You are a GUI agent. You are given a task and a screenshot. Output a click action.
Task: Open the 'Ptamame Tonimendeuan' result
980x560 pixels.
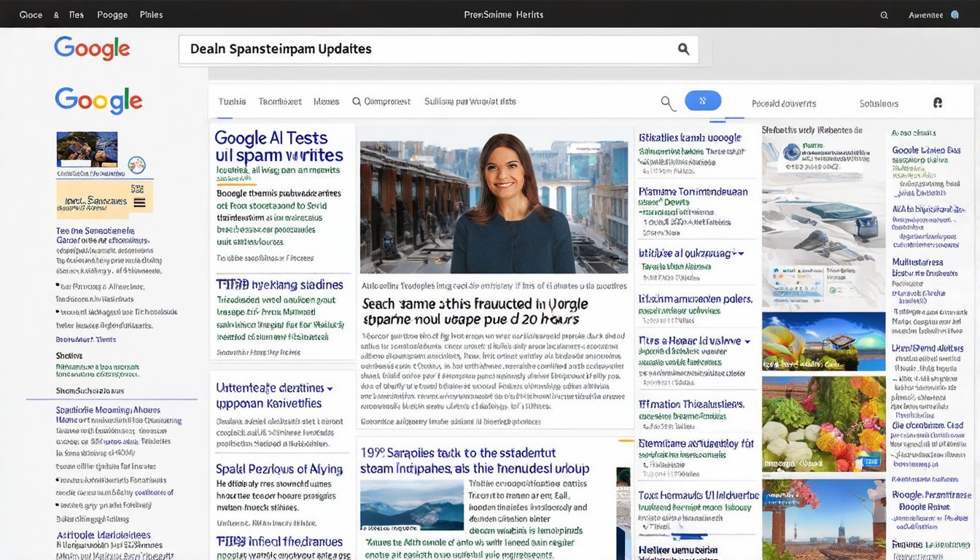693,191
